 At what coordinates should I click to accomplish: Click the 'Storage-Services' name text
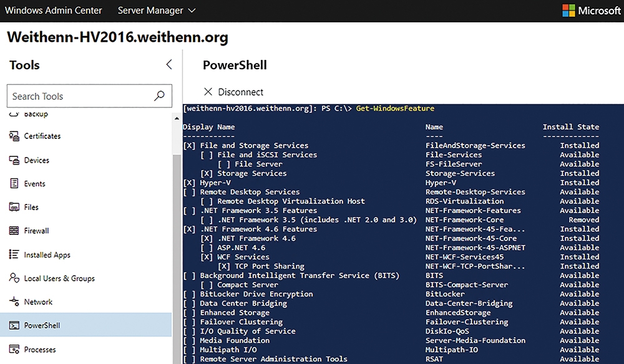point(460,173)
